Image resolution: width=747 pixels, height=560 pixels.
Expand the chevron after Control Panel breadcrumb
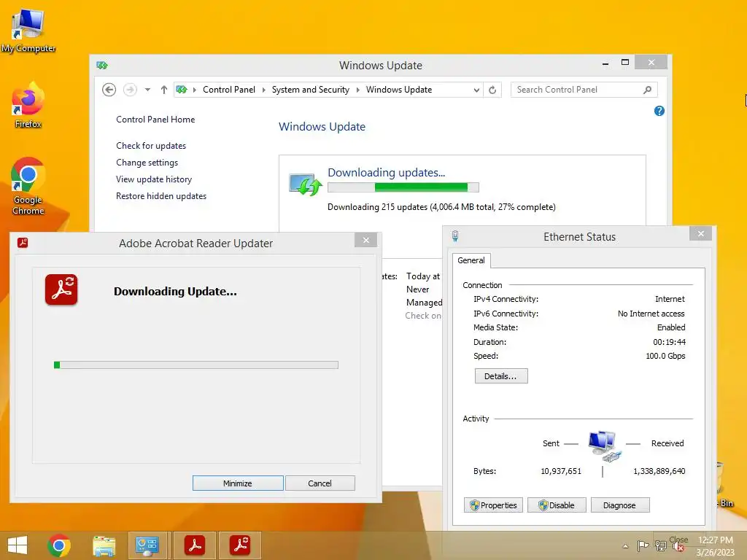click(x=263, y=90)
